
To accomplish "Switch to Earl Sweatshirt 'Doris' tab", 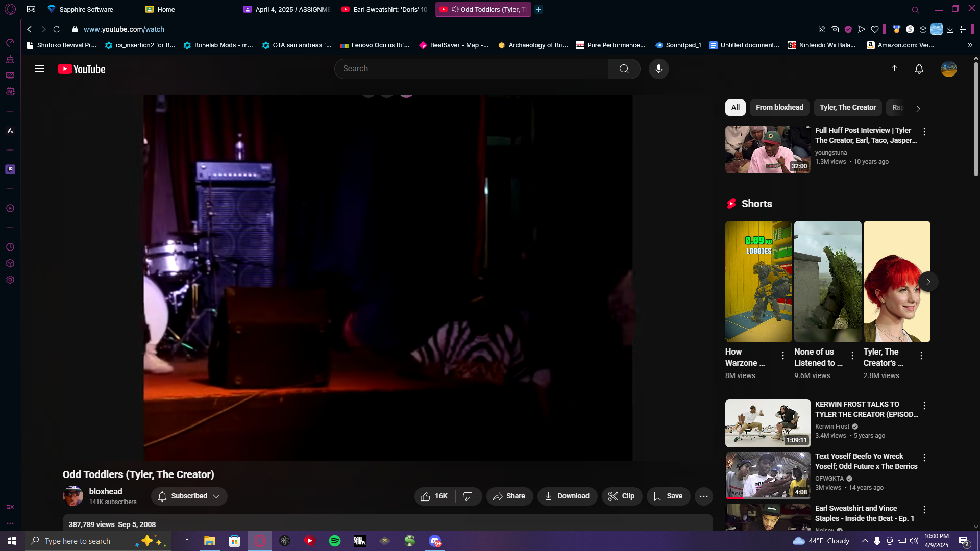I will (x=385, y=9).
